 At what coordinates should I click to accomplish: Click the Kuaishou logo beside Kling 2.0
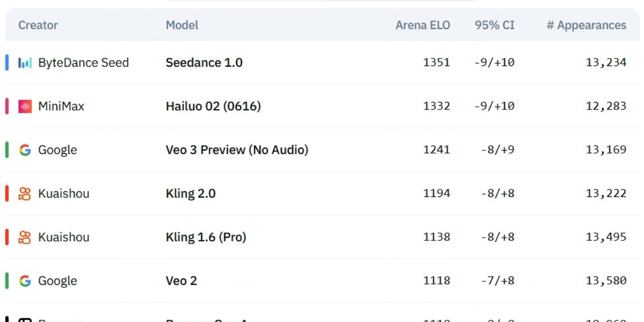pos(25,194)
